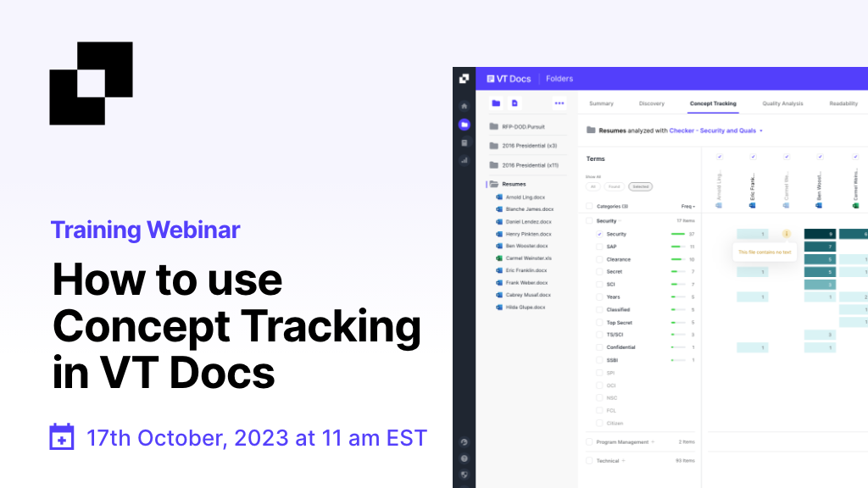The height and width of the screenshot is (488, 868).
Task: Select the Found filter button
Action: pyautogui.click(x=615, y=186)
